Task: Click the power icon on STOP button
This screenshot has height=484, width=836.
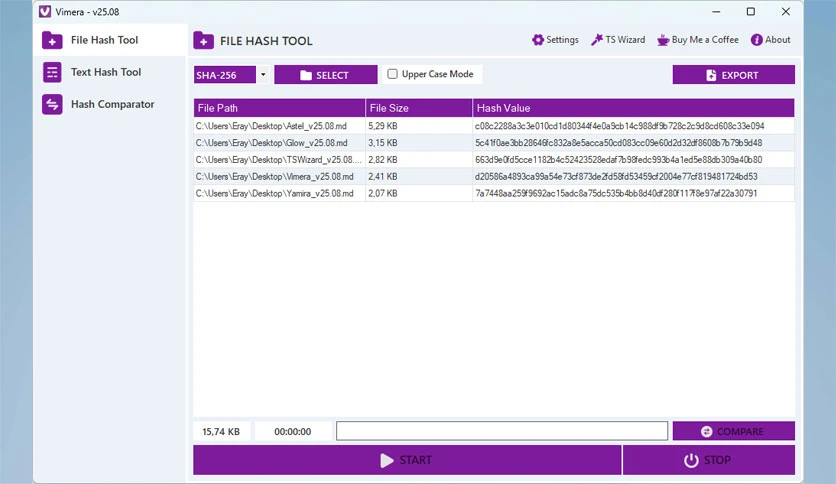Action: click(x=691, y=461)
